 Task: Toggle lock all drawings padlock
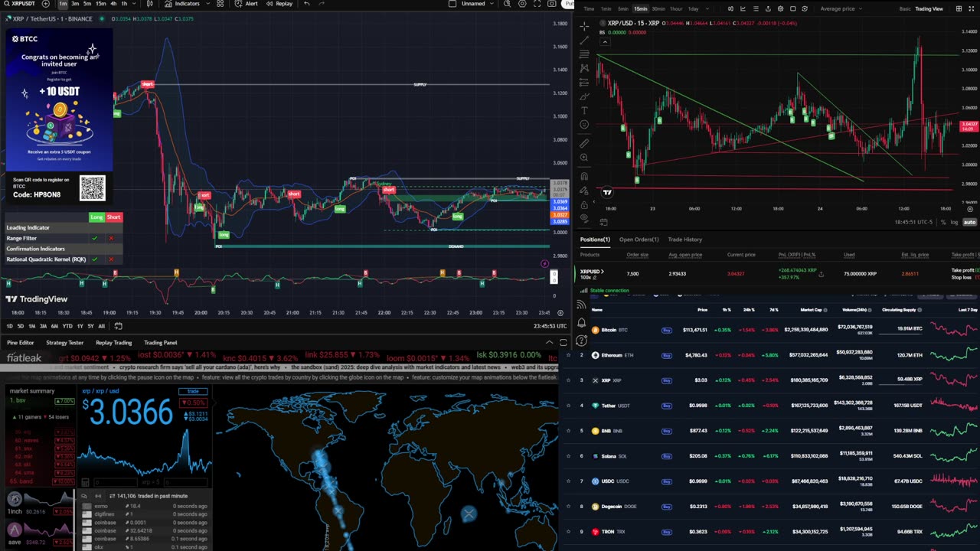coord(584,204)
